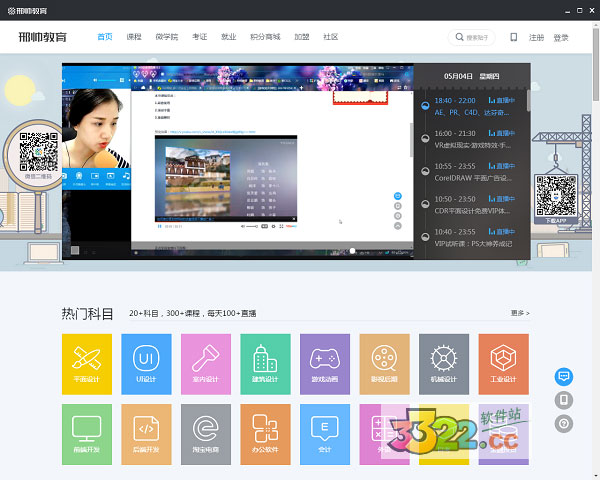This screenshot has height=480, width=600.
Task: Open the 'VR虚拟现实' live course title
Action: pos(473,145)
